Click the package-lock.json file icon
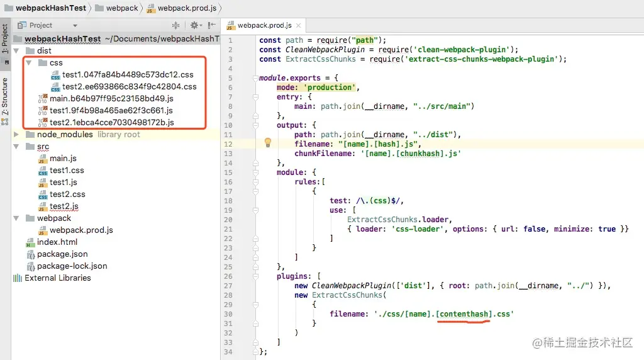This screenshot has width=644, height=360. click(30, 266)
